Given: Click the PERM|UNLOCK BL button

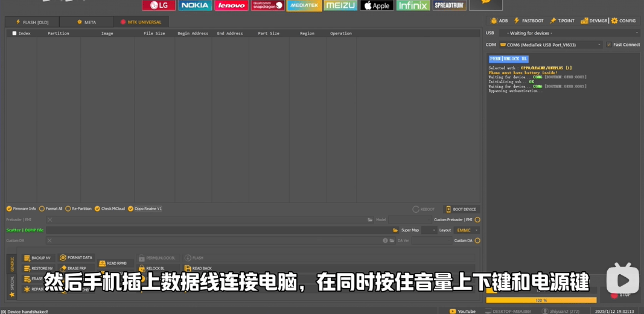Looking at the screenshot, I should click(x=158, y=258).
